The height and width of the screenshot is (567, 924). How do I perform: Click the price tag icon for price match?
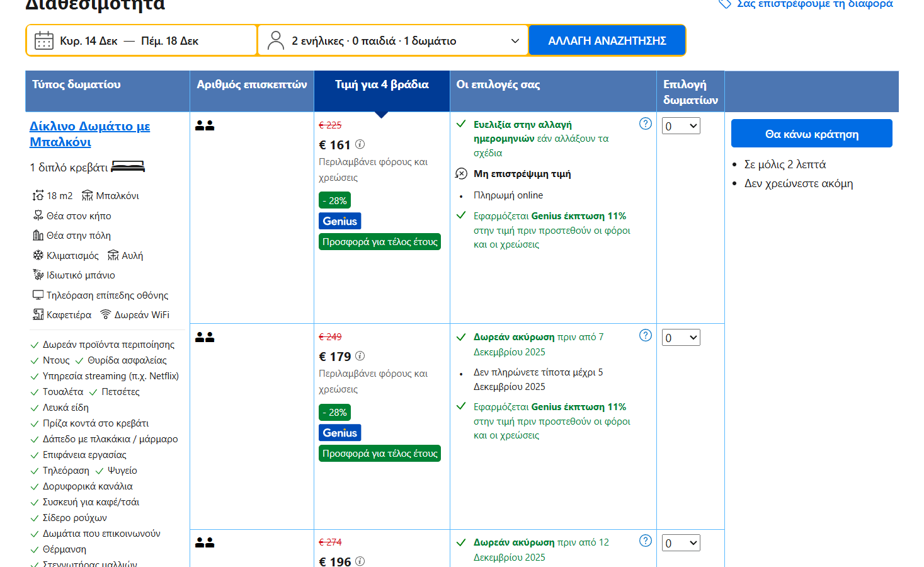click(x=725, y=4)
